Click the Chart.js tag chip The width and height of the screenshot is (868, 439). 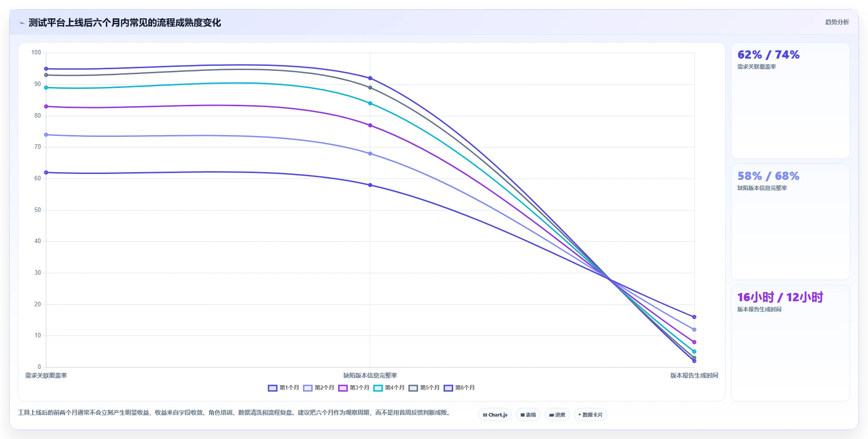tap(495, 415)
